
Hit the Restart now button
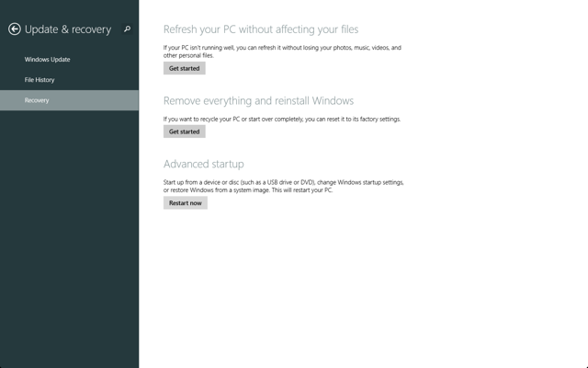[x=185, y=202]
